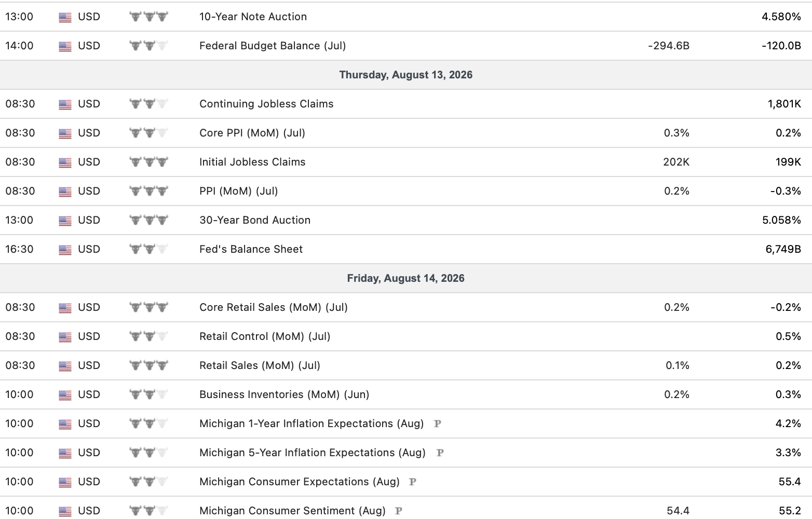
Task: Click US flag on 30-Year Bond Auction row
Action: 65,221
